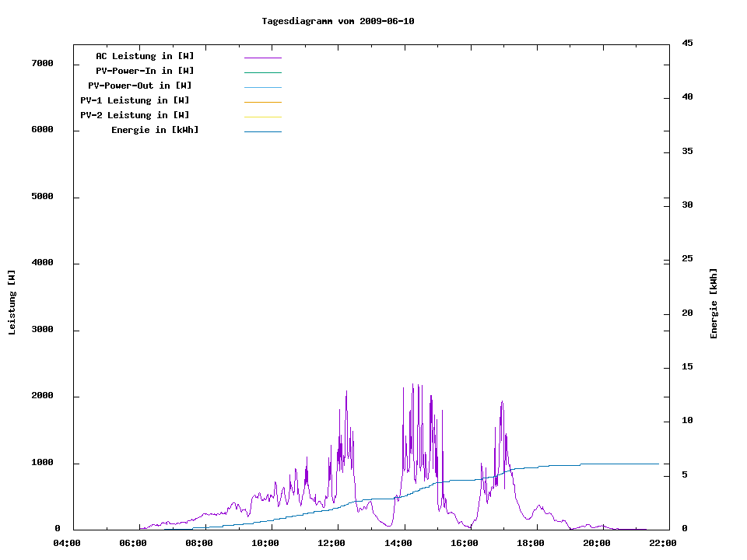Select the 'AC Leistung in [W]' legend label
This screenshot has width=747, height=560.
click(x=145, y=56)
